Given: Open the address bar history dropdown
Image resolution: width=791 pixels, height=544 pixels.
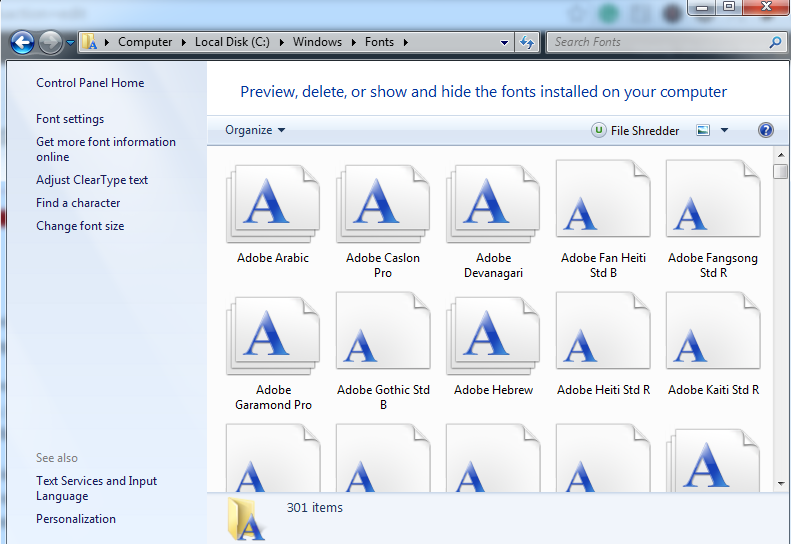Looking at the screenshot, I should [504, 43].
